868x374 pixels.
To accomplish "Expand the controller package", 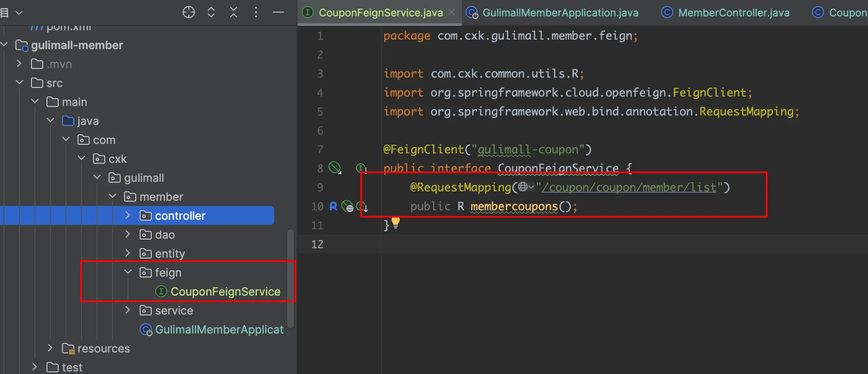I will pos(128,215).
